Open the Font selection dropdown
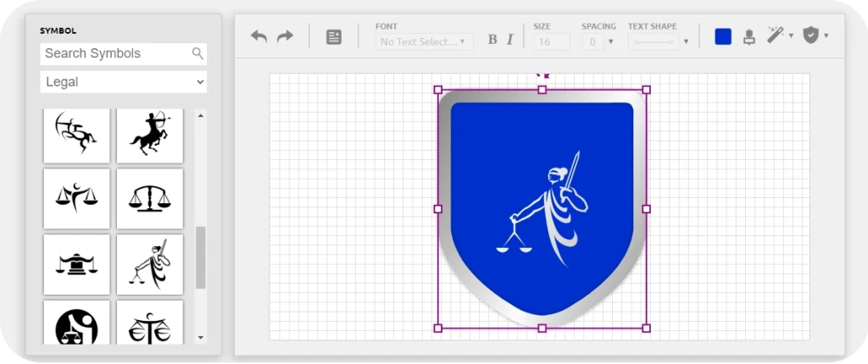The height and width of the screenshot is (364, 868). 424,41
